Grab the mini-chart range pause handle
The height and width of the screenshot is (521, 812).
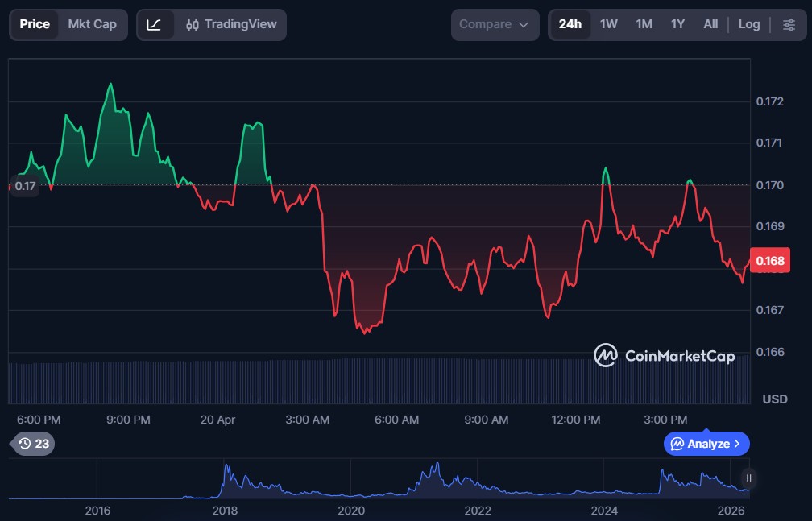coord(748,478)
